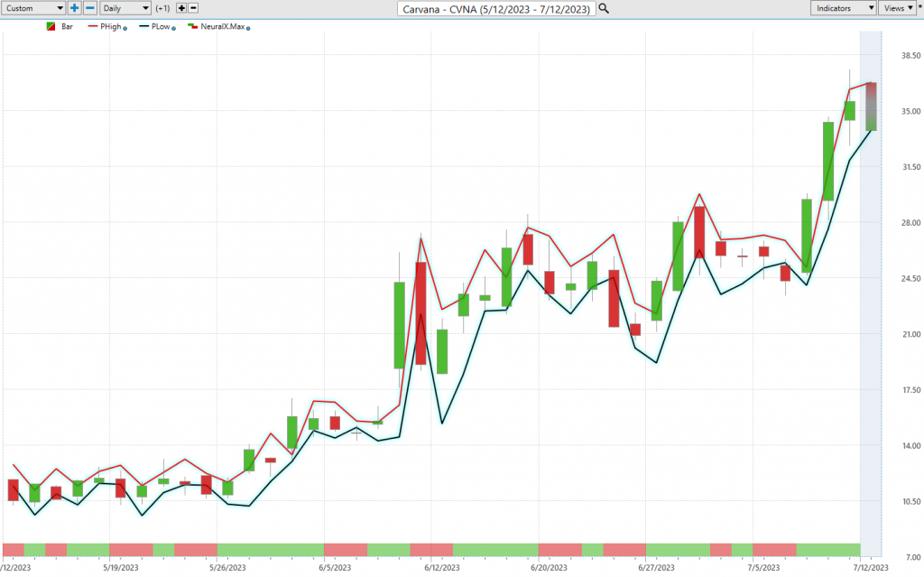
Task: Click the blue plus zoom-in button
Action: pos(74,8)
